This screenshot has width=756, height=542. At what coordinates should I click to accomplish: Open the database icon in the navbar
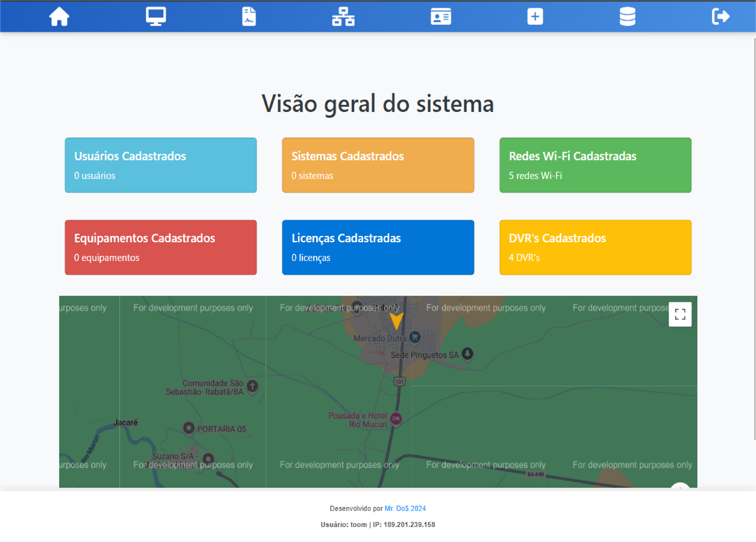click(x=628, y=16)
